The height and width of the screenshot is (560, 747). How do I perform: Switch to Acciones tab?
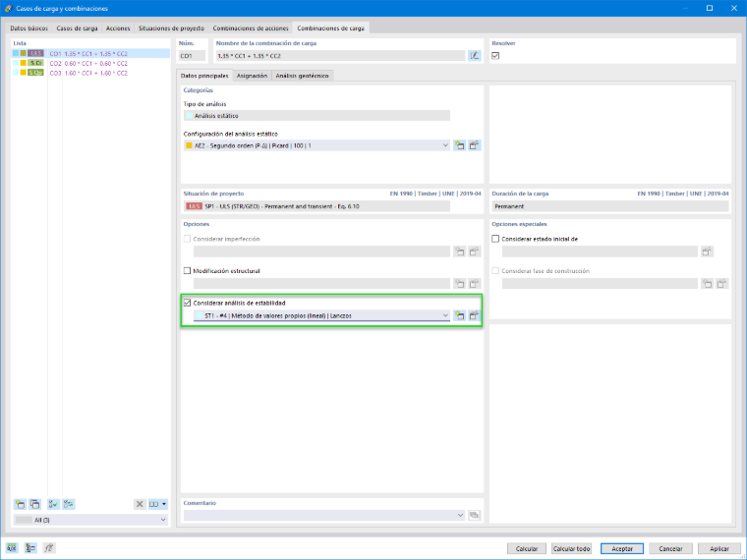[x=118, y=28]
